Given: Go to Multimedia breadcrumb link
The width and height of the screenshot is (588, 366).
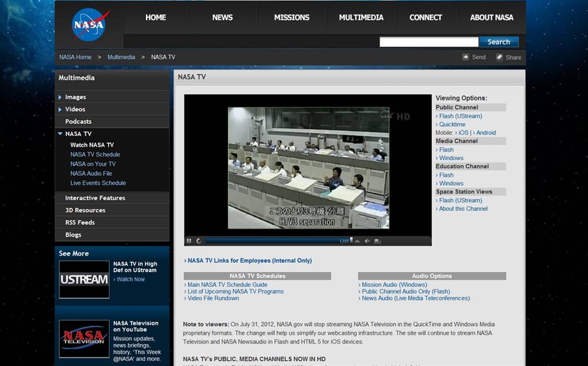Looking at the screenshot, I should (121, 57).
